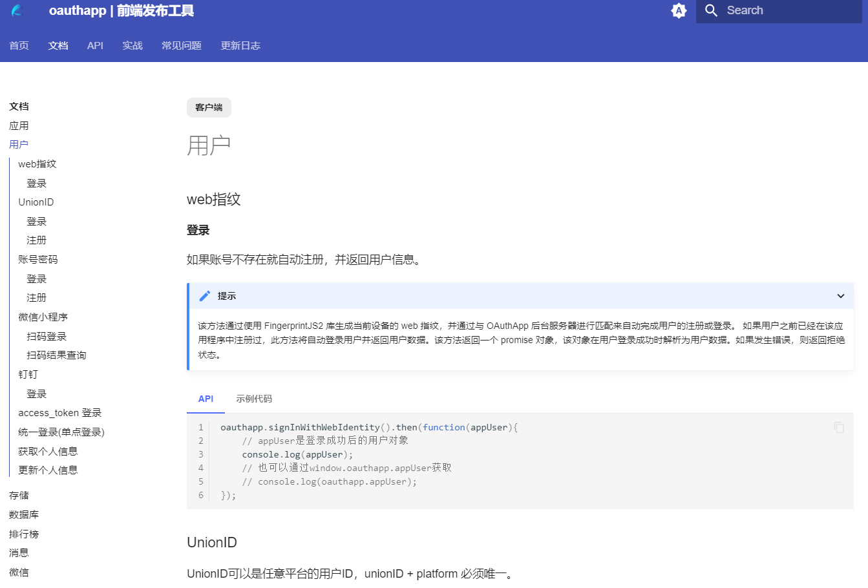
Task: Go to 账号密码 sidebar section
Action: coord(38,259)
